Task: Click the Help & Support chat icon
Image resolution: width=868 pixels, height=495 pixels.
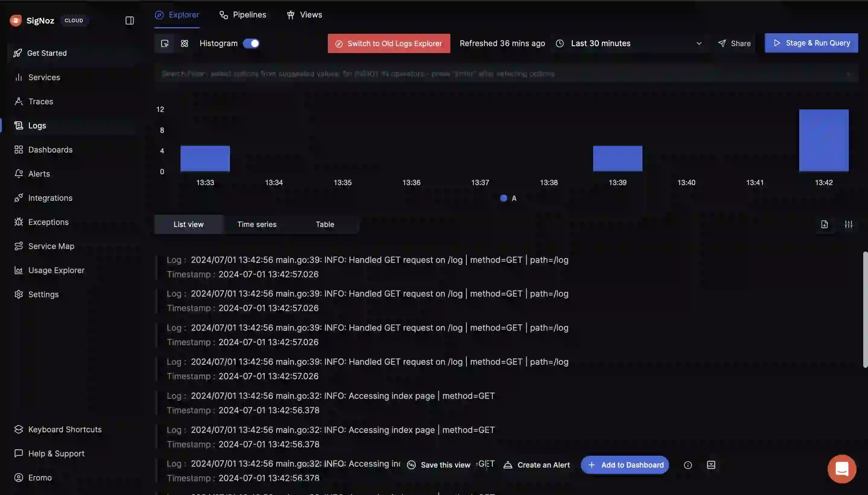Action: (x=19, y=453)
